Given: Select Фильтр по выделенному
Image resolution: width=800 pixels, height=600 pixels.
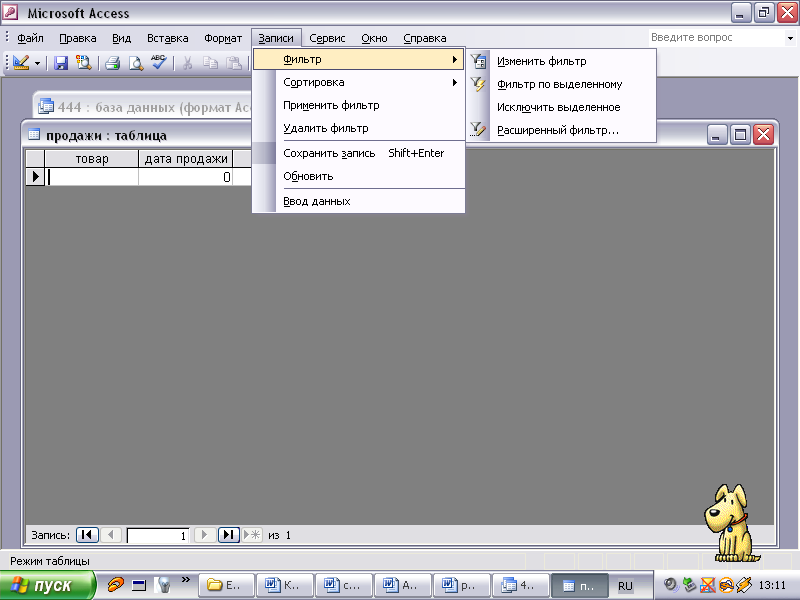Looking at the screenshot, I should (561, 84).
